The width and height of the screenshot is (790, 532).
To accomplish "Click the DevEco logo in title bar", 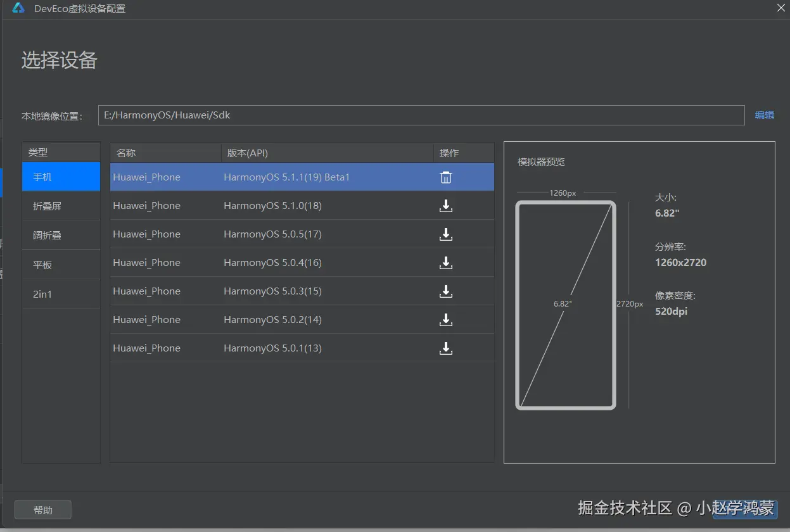I will [x=18, y=8].
